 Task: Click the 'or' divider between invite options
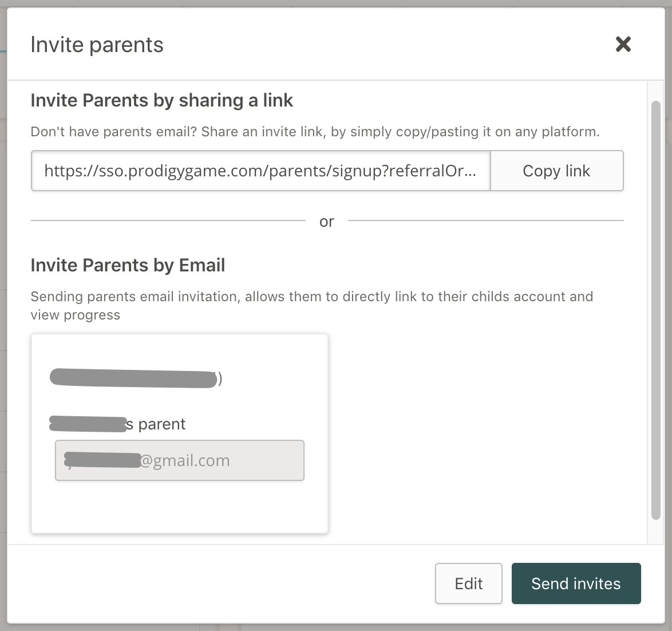pyautogui.click(x=326, y=222)
